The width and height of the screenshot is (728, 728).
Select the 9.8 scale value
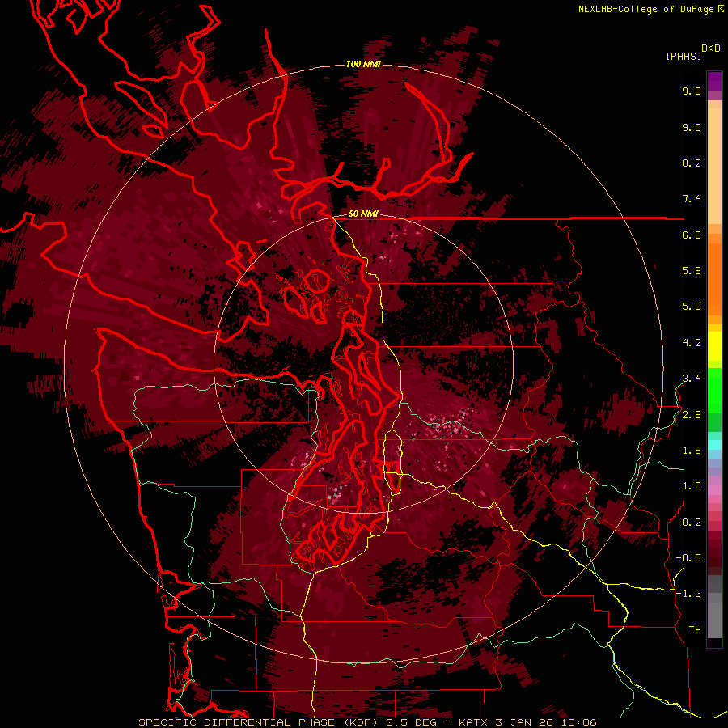[x=692, y=91]
